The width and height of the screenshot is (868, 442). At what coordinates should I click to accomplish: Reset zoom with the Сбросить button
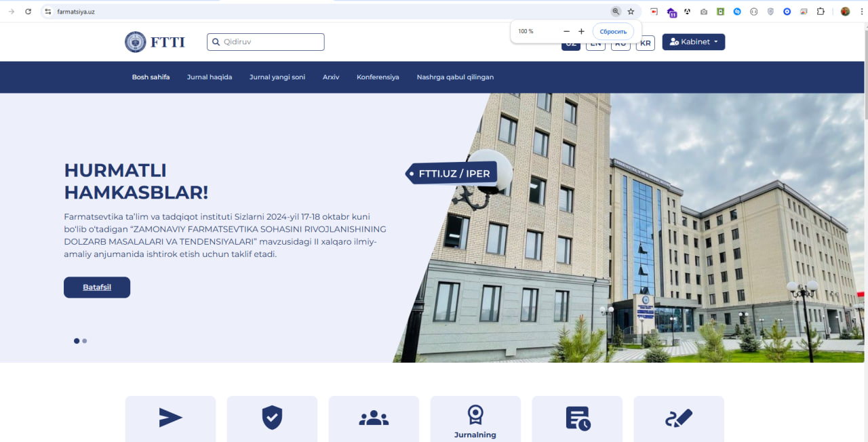[613, 31]
